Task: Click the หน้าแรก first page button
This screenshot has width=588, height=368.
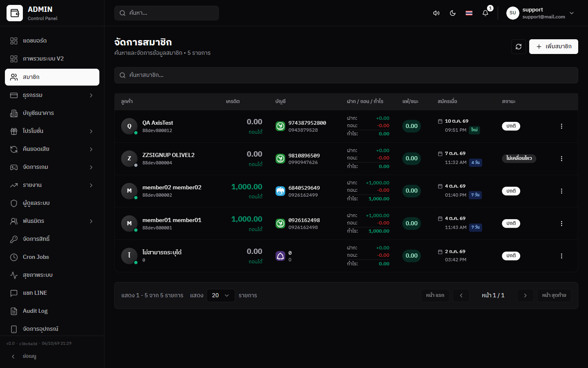Action: point(435,296)
